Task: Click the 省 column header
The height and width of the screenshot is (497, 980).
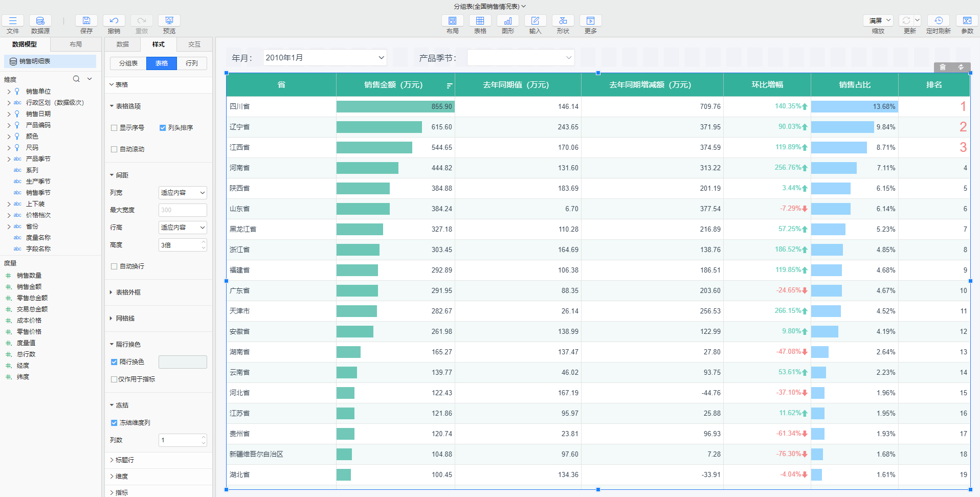Action: pos(281,85)
